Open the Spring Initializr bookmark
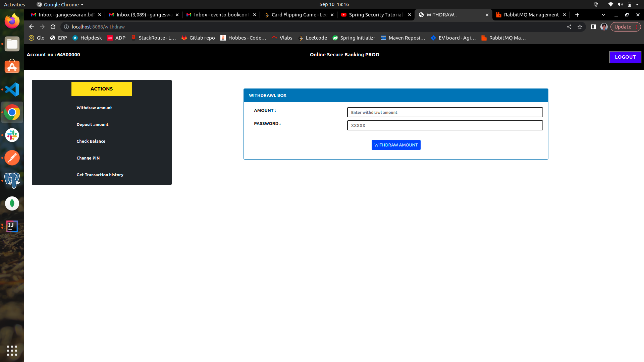Screen dimensions: 644x362 (354, 38)
